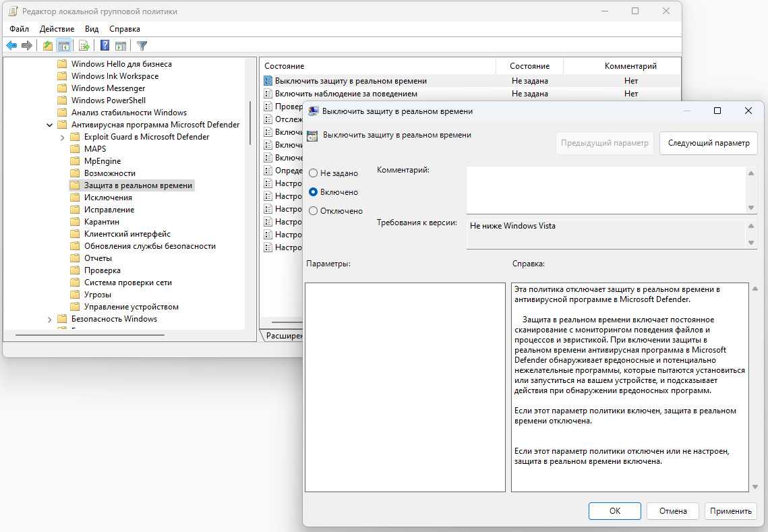Select the 'Включено' radio button
768x532 pixels.
click(314, 192)
